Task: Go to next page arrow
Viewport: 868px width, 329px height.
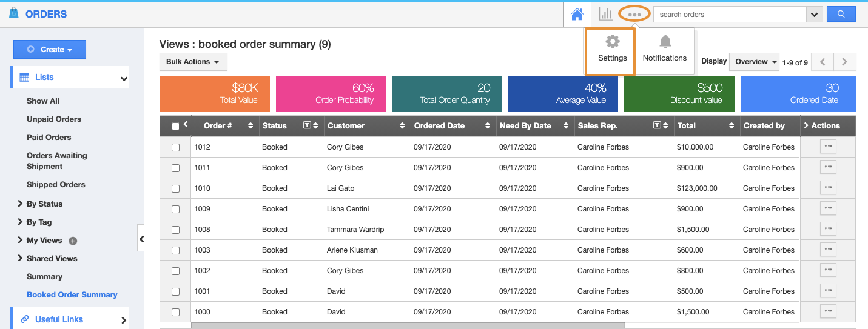Action: (x=844, y=62)
